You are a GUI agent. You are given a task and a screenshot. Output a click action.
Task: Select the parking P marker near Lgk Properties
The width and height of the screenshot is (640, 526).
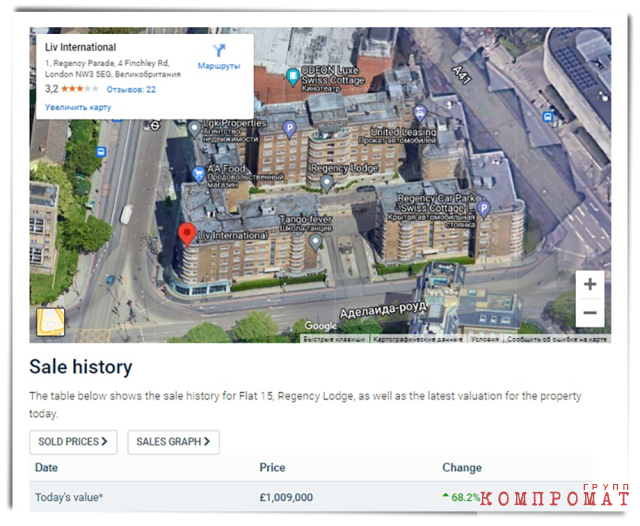(x=289, y=129)
